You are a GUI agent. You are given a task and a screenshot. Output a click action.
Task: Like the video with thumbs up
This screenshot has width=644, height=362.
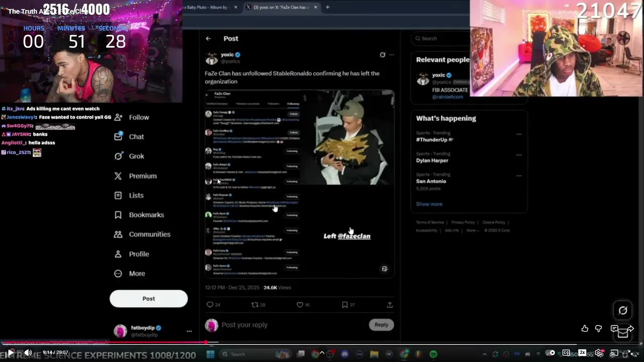[585, 328]
